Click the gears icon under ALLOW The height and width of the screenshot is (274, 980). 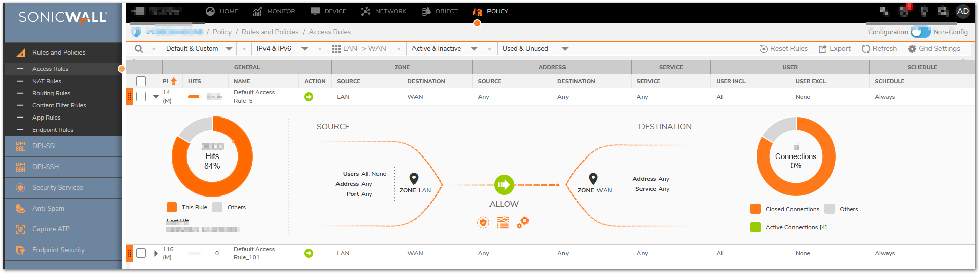[523, 222]
